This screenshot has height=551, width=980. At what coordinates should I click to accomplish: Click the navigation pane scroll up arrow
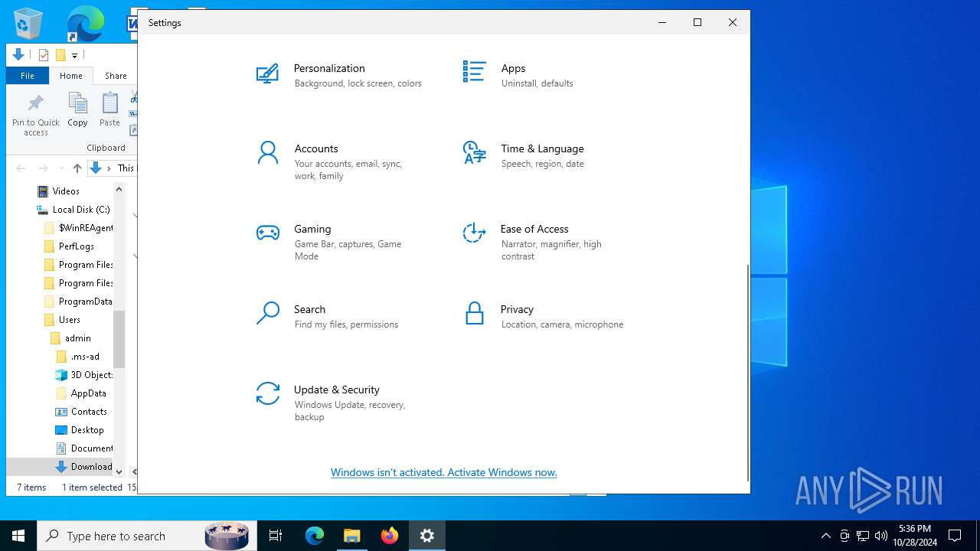[119, 189]
